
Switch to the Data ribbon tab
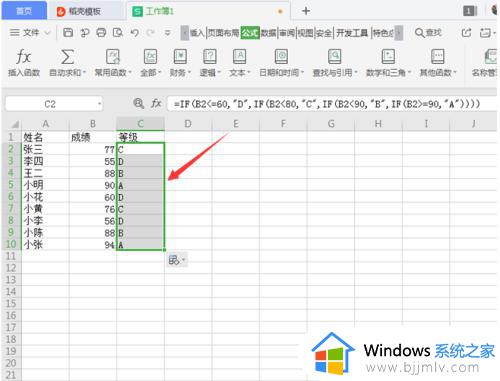(268, 33)
